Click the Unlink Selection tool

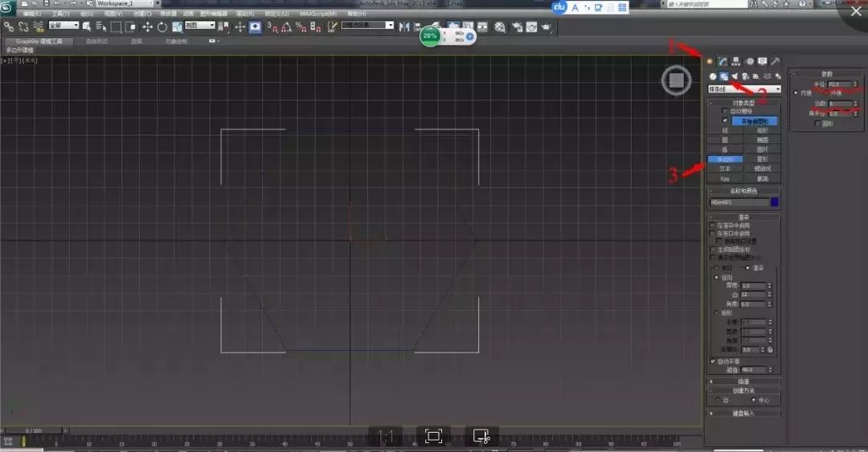pyautogui.click(x=23, y=26)
